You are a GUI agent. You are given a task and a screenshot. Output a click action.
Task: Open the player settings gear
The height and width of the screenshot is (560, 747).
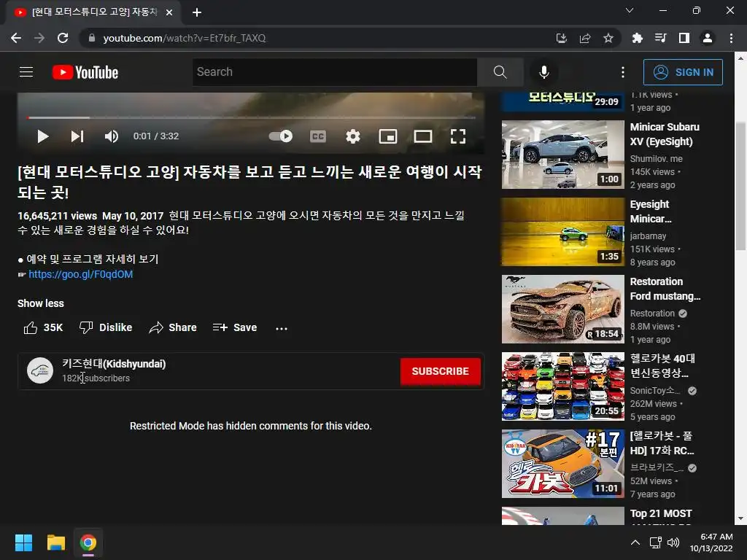pos(352,136)
